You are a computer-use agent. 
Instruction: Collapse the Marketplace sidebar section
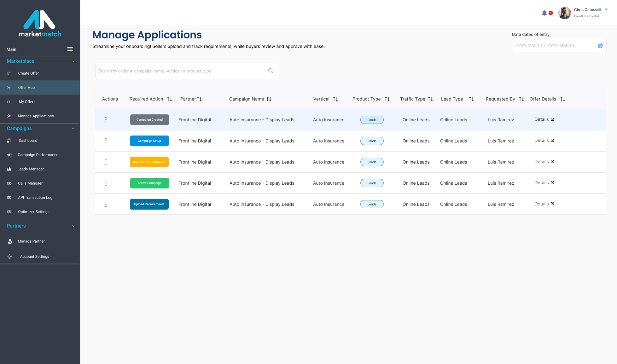tap(73, 61)
